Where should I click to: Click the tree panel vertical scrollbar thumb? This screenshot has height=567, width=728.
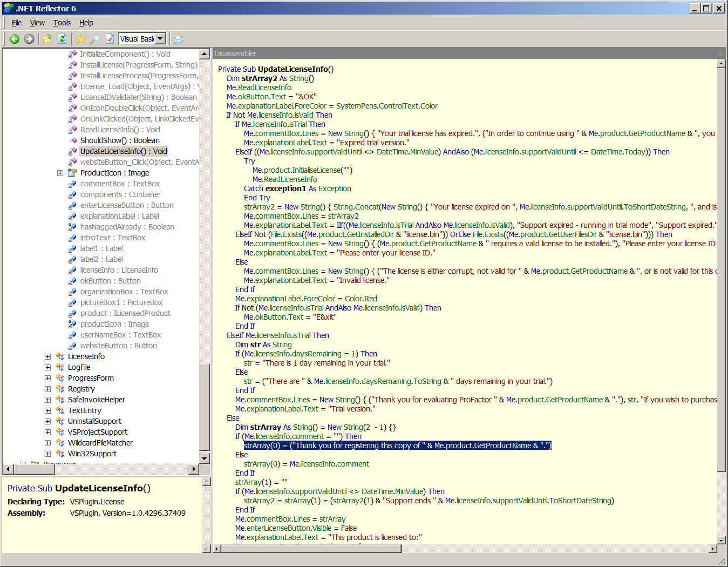tap(204, 408)
